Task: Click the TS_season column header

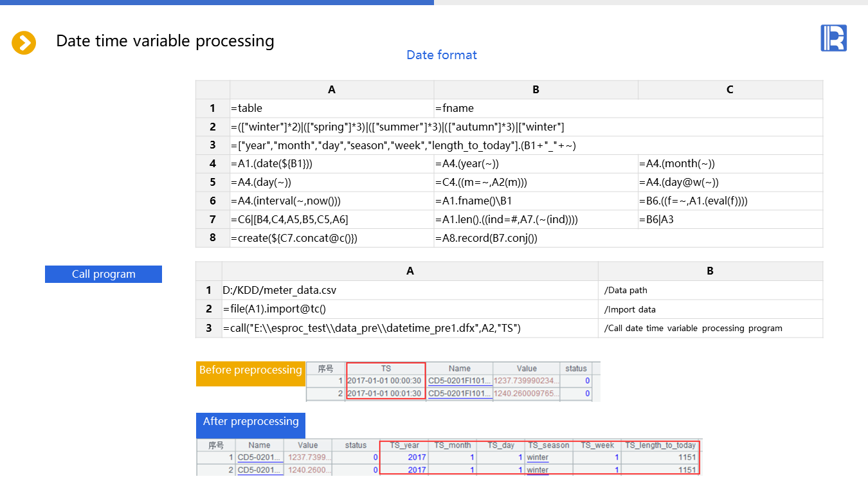Action: pyautogui.click(x=548, y=446)
